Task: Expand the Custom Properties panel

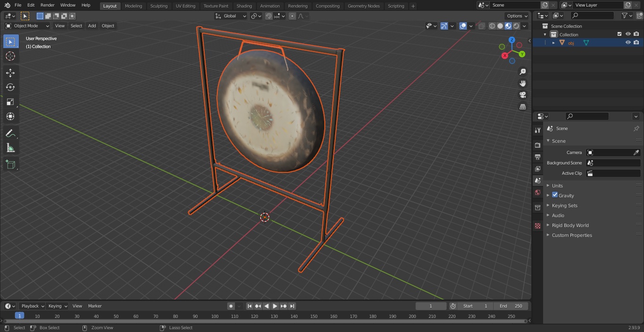Action: tap(571, 235)
